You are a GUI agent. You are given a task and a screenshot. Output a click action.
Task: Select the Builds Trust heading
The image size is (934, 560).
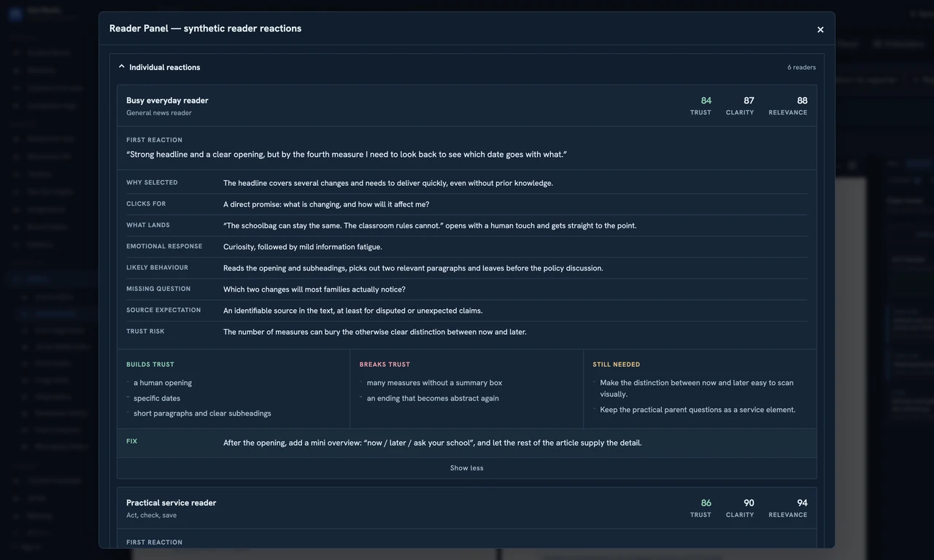pyautogui.click(x=150, y=365)
